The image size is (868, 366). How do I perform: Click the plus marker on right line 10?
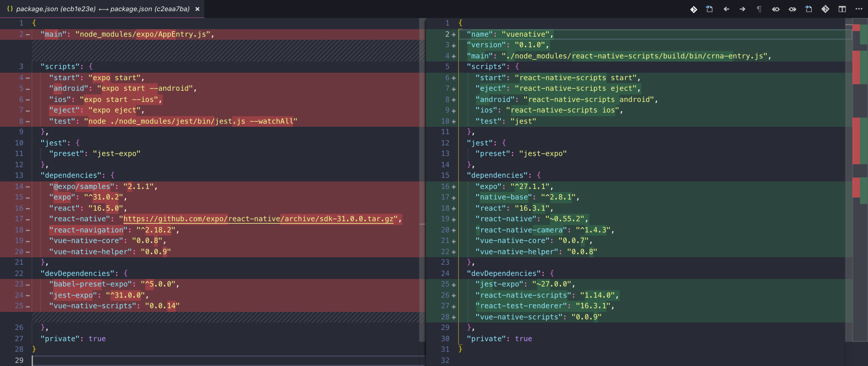[453, 121]
